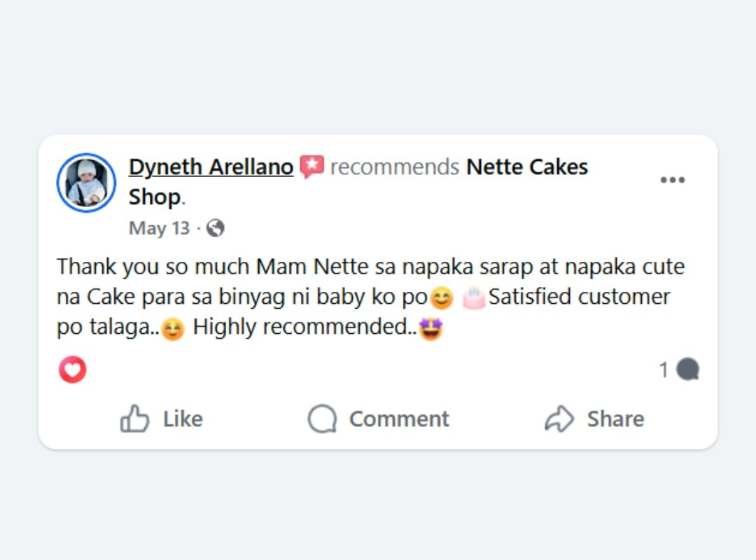This screenshot has width=756, height=560.
Task: Click the pink recommendation star badge
Action: (x=311, y=167)
